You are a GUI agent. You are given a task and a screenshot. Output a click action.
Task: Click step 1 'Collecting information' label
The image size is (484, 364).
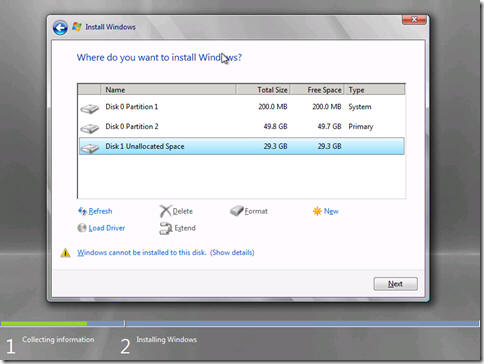pyautogui.click(x=58, y=340)
